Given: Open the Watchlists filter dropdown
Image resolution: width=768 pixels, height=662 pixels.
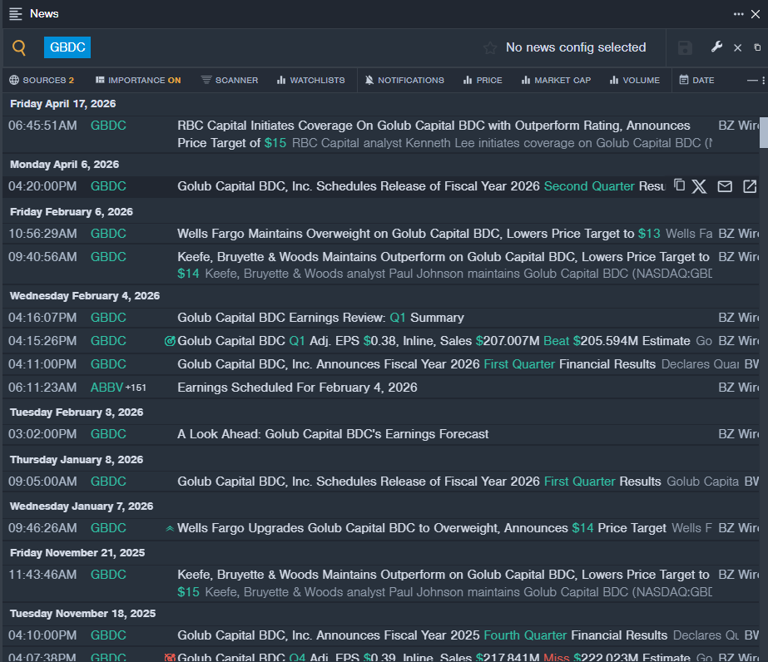Looking at the screenshot, I should (x=310, y=80).
